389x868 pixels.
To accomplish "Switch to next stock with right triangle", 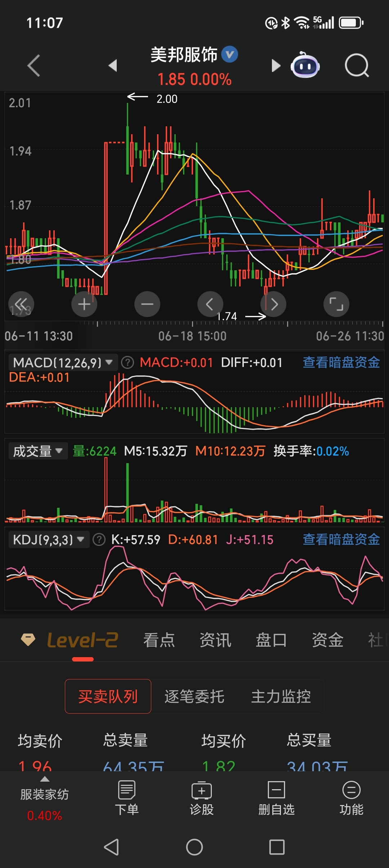I will coord(276,65).
